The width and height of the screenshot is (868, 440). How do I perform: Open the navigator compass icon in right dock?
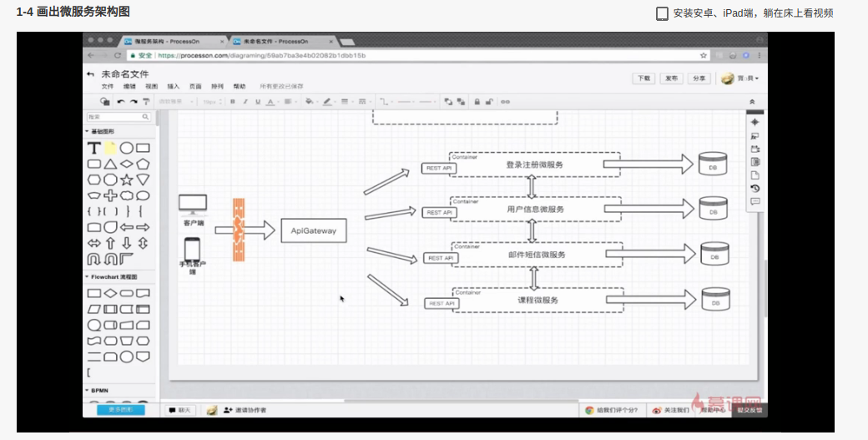[755, 122]
